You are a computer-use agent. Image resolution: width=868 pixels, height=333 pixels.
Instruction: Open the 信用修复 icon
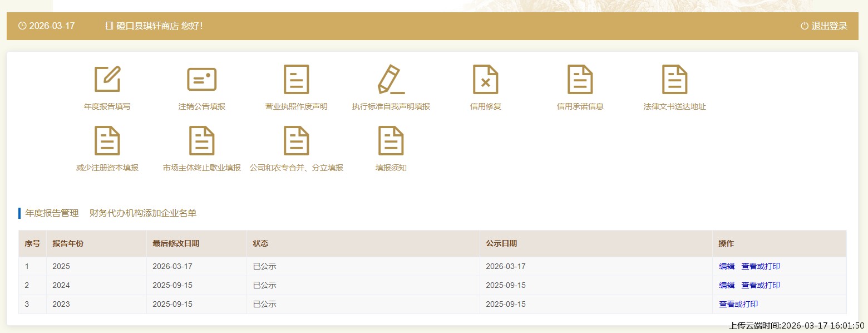click(486, 80)
